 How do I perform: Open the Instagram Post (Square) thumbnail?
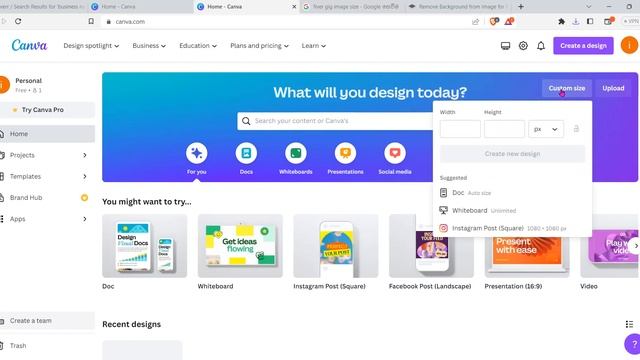point(336,246)
